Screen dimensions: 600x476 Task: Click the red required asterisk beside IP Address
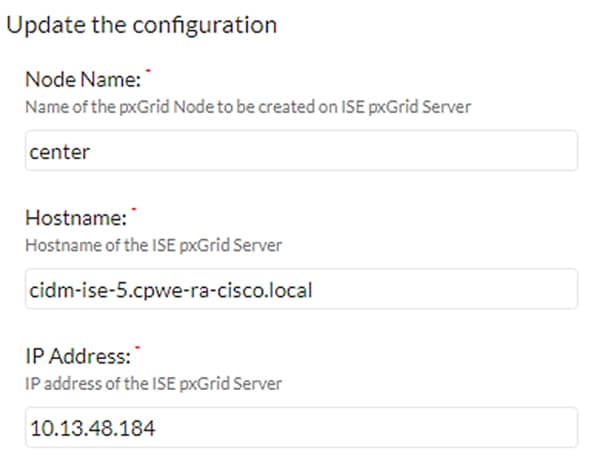click(138, 347)
